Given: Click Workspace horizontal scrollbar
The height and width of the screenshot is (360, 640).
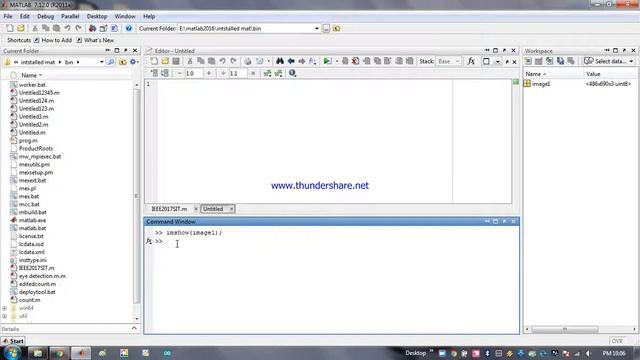Looking at the screenshot, I should [x=564, y=329].
